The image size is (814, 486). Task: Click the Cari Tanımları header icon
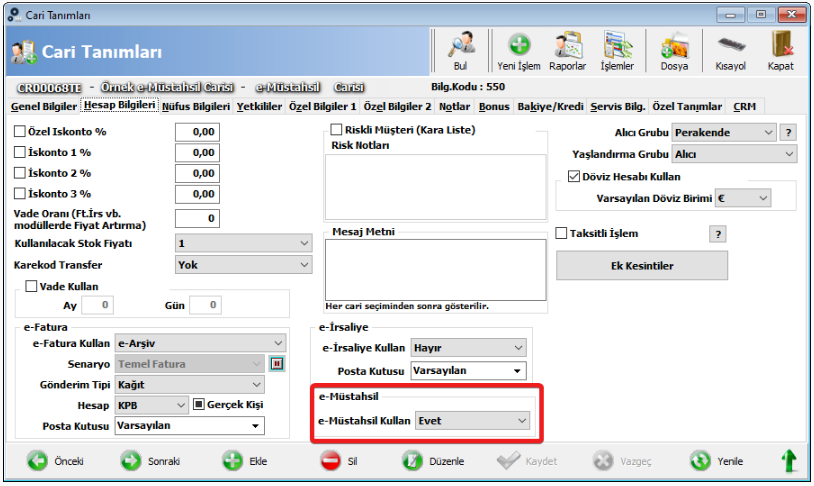(24, 52)
